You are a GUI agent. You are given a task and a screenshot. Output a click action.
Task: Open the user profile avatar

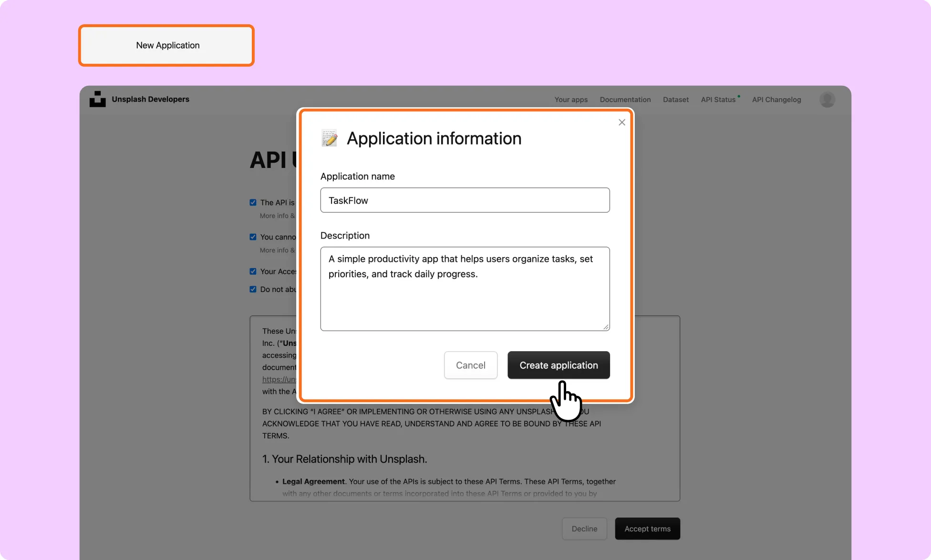tap(827, 99)
